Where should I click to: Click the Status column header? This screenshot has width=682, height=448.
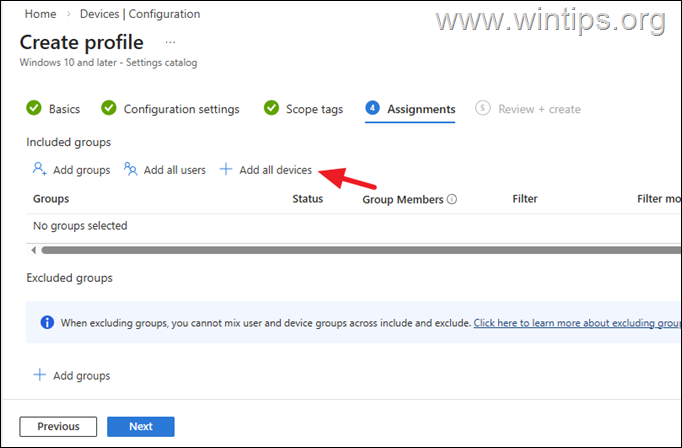[308, 199]
